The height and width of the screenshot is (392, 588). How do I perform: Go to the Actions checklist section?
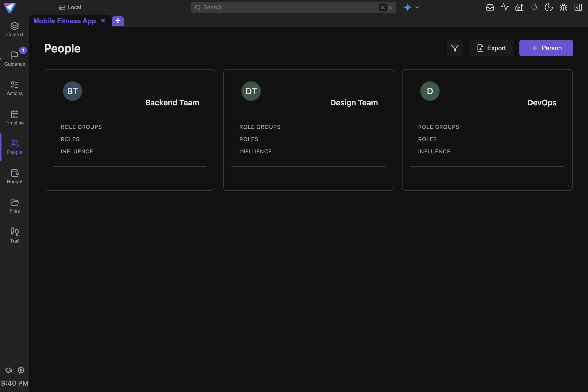(14, 88)
